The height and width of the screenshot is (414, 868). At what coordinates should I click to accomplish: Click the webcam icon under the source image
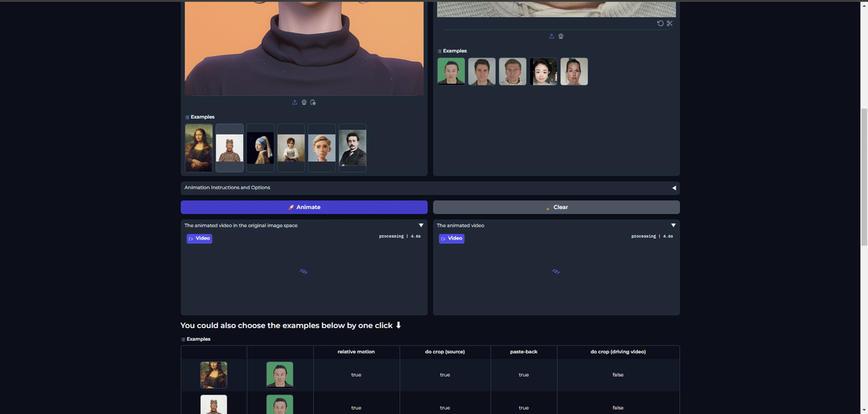click(x=304, y=102)
